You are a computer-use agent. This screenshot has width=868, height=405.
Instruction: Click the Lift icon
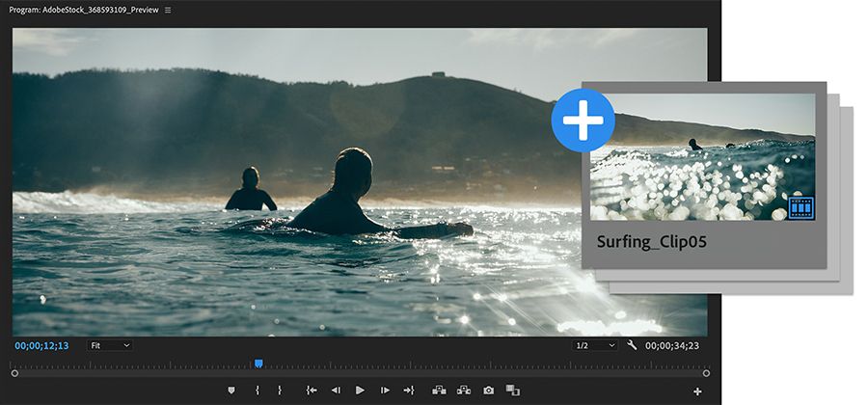click(x=439, y=391)
